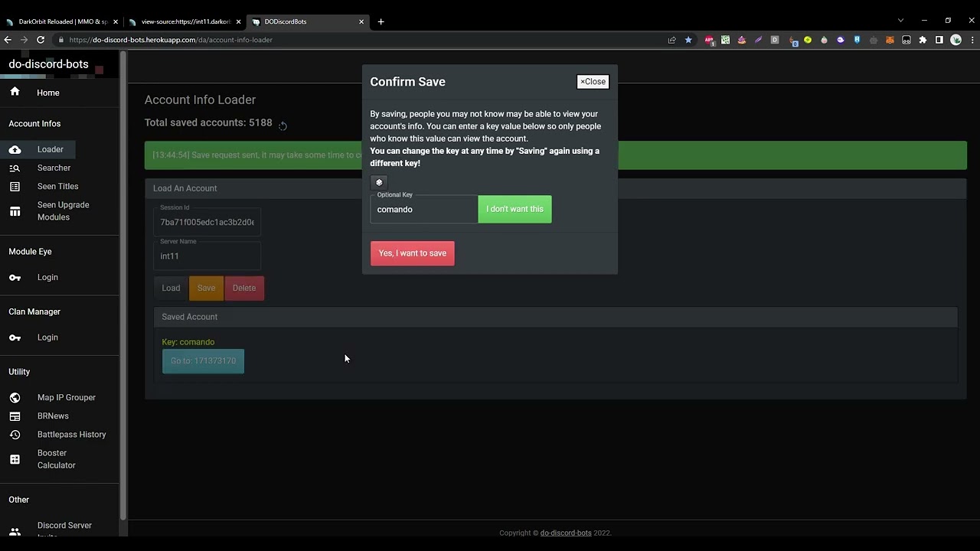Bookmark this page with star icon

point(688,40)
